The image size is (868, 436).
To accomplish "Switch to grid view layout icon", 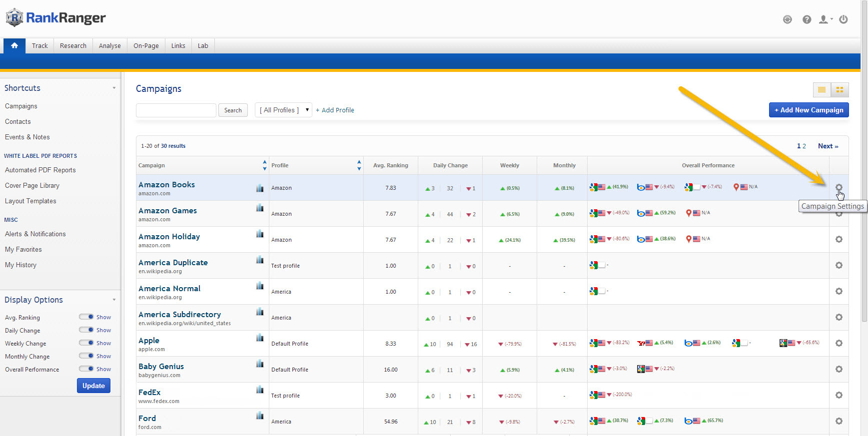I will [x=840, y=90].
